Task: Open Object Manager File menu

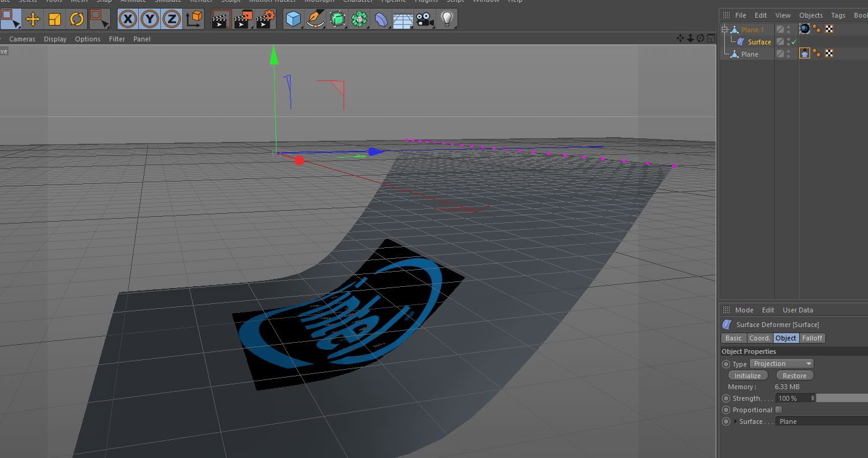Action: pyautogui.click(x=741, y=15)
